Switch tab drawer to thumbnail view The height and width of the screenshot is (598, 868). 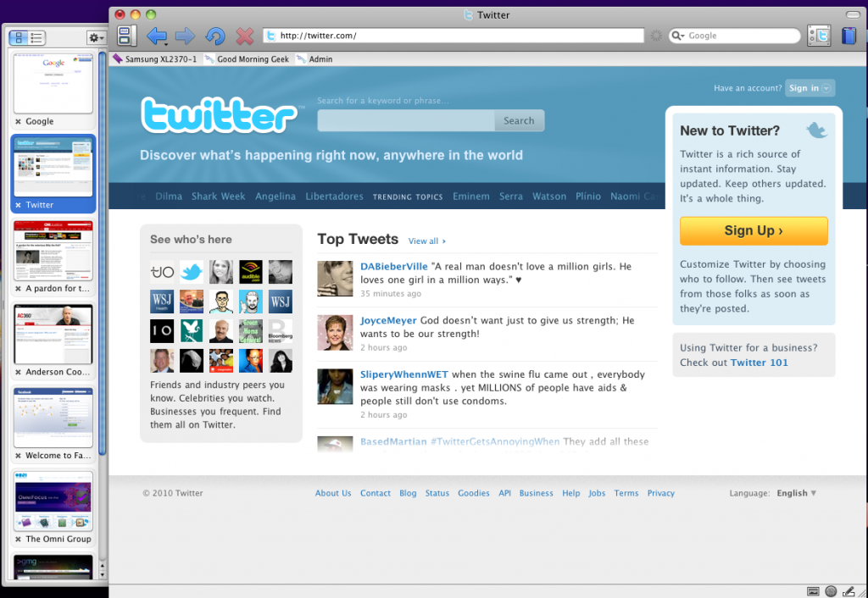click(19, 37)
